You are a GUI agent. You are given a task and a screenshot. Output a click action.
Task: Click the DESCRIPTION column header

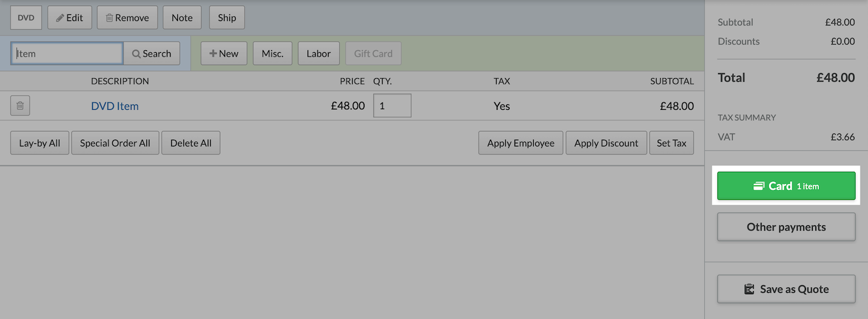[120, 81]
